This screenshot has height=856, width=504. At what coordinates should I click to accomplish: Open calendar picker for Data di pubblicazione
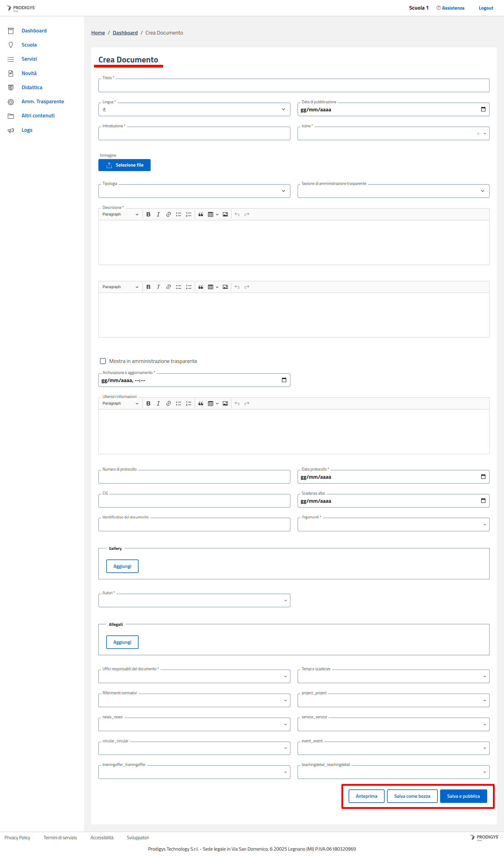click(x=483, y=109)
